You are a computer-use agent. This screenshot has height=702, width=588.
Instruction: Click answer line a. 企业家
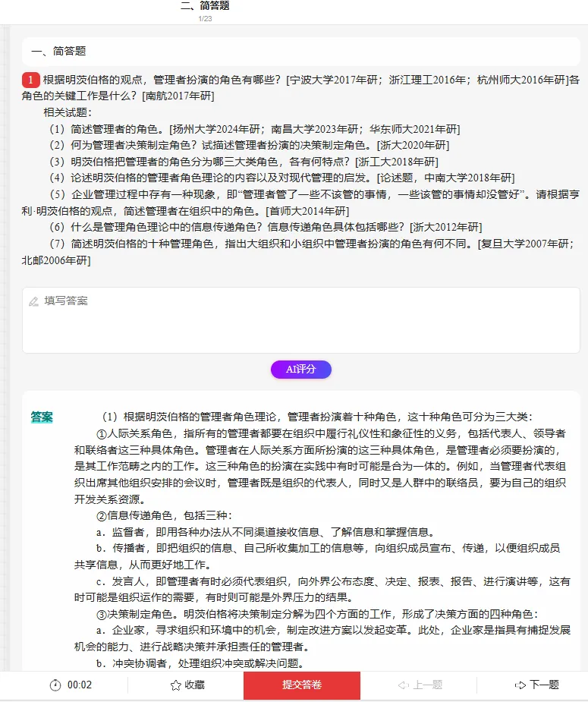pos(322,639)
